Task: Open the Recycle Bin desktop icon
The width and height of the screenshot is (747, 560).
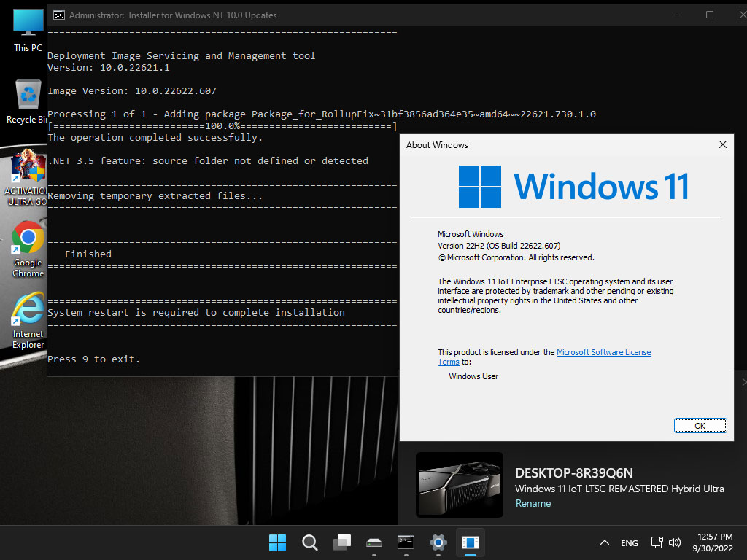Action: click(x=28, y=101)
